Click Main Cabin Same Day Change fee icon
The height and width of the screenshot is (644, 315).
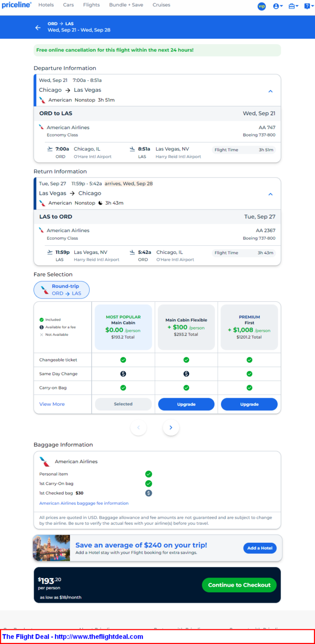pyautogui.click(x=123, y=374)
